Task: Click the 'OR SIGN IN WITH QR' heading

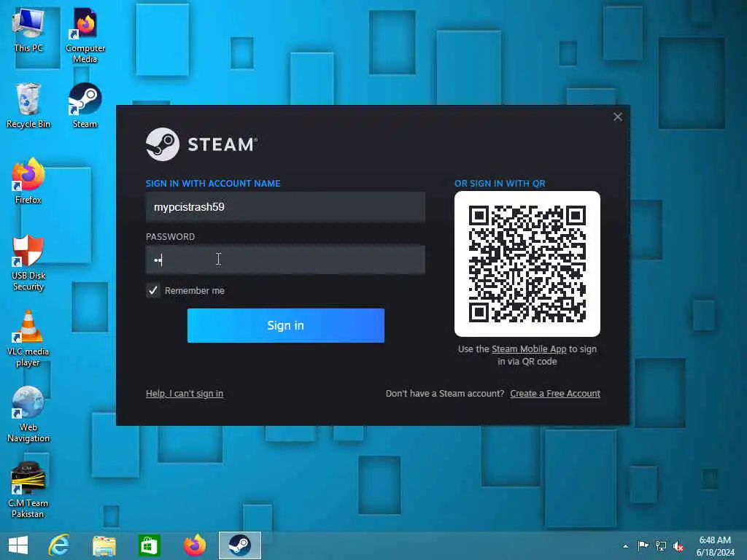Action: point(500,183)
